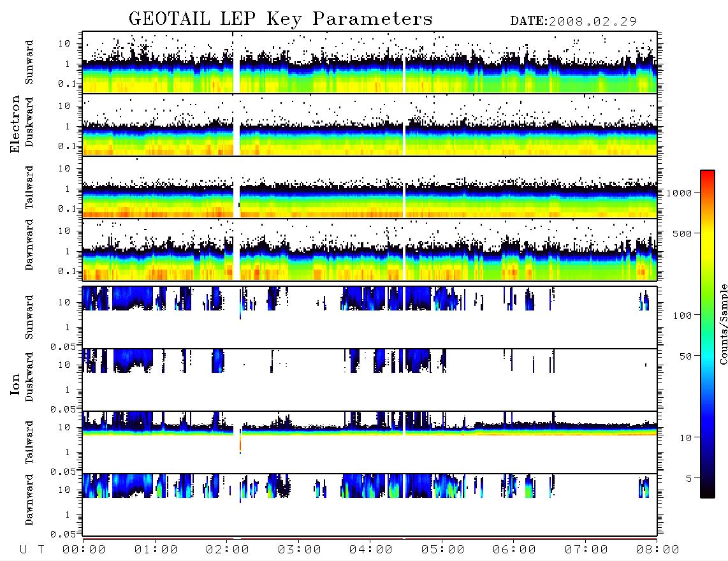728x561 pixels.
Task: Click the "0.05" tick of Ion Dawnward panel
Action: click(x=62, y=534)
